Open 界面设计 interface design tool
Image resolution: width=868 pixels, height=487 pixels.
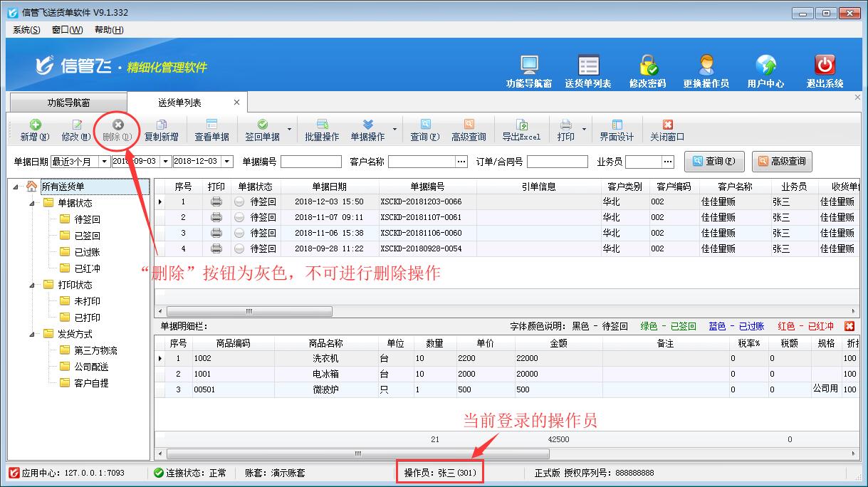(x=616, y=130)
